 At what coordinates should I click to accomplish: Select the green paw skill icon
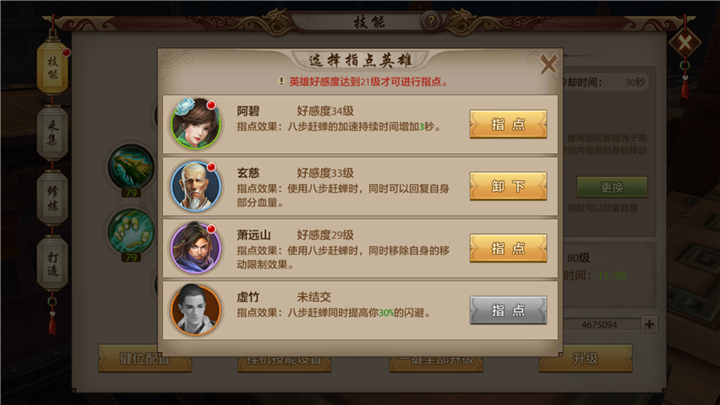[131, 231]
